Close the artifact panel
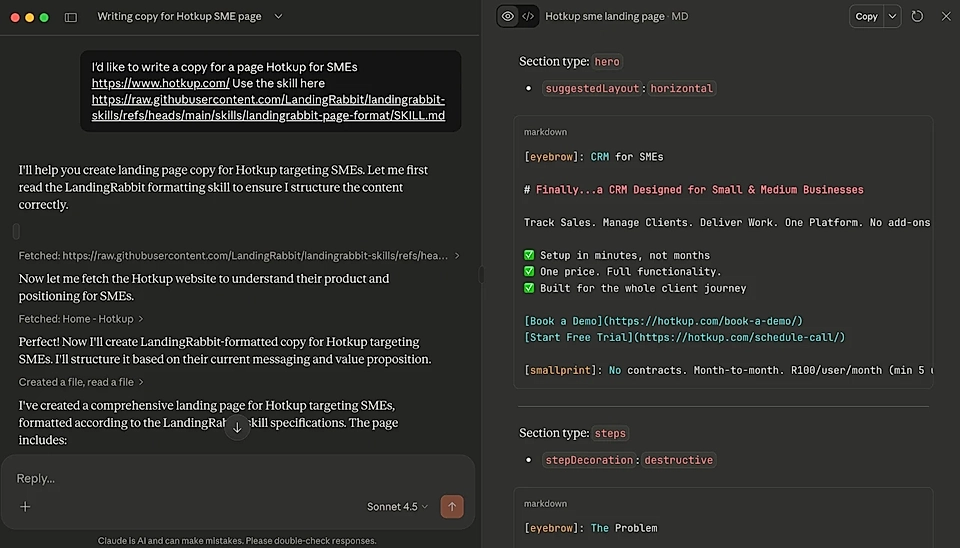Image resolution: width=960 pixels, height=548 pixels. tap(946, 17)
